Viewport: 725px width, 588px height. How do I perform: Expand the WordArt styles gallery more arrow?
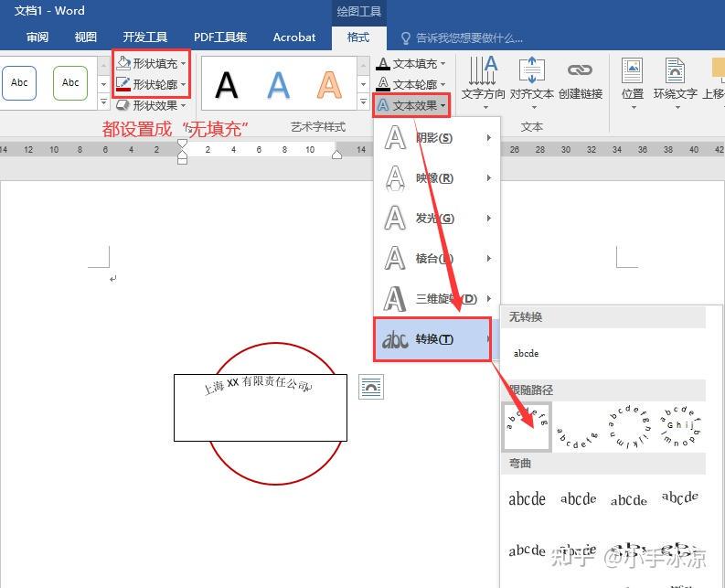(x=364, y=102)
